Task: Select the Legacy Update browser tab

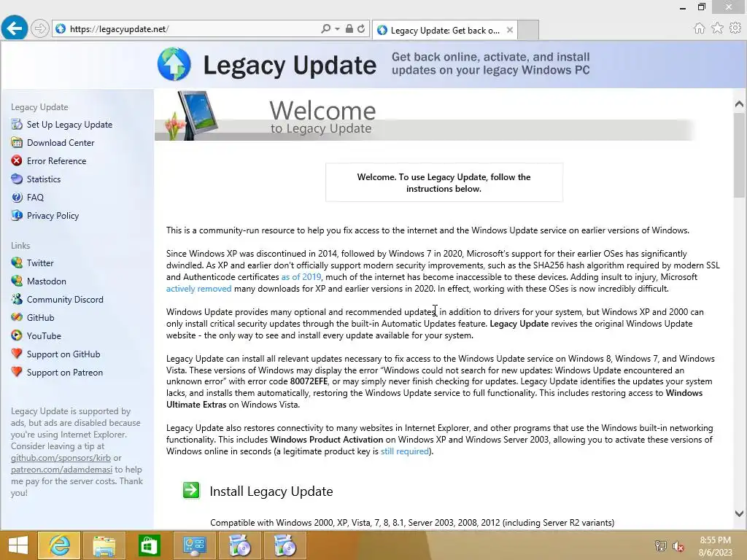Action: click(445, 30)
